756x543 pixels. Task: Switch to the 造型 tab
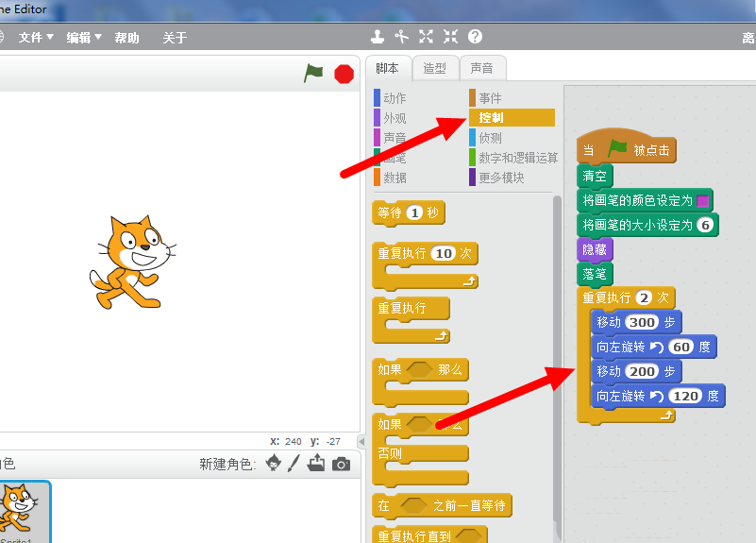point(434,68)
